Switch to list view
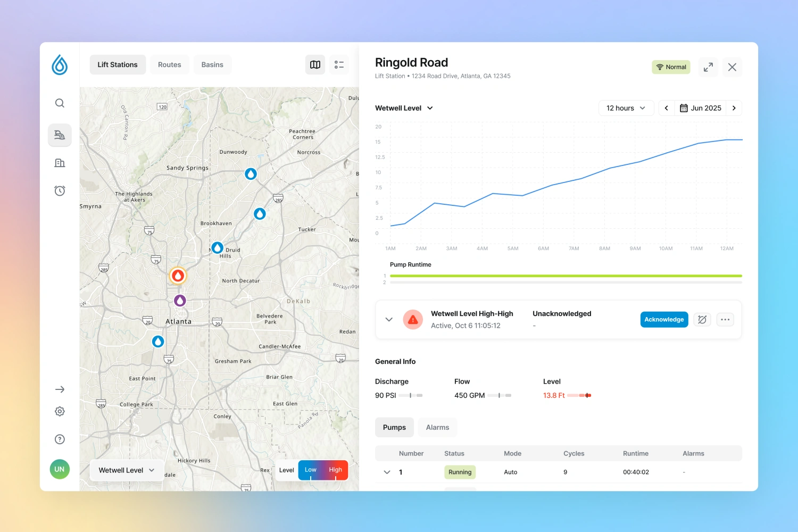Image resolution: width=798 pixels, height=532 pixels. point(339,65)
